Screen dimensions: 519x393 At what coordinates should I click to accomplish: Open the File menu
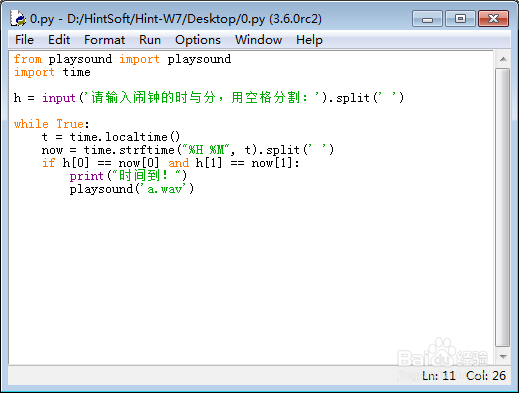pyautogui.click(x=24, y=40)
